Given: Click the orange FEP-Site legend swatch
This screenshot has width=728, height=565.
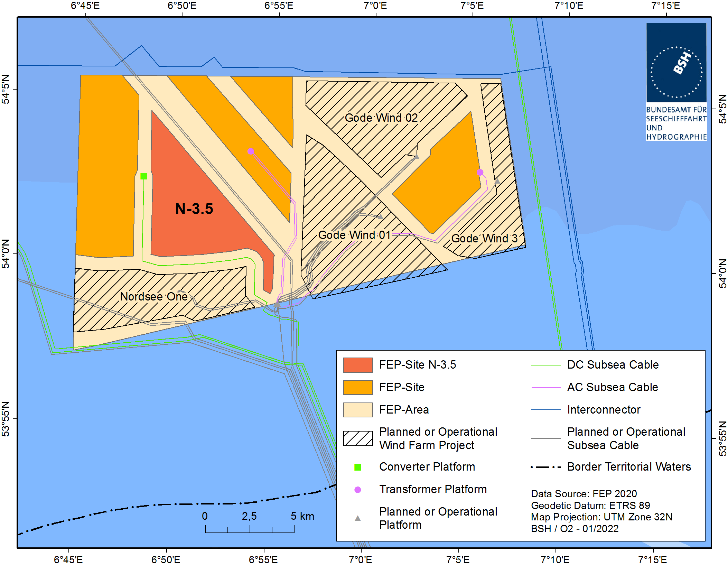Looking at the screenshot, I should coord(358,387).
